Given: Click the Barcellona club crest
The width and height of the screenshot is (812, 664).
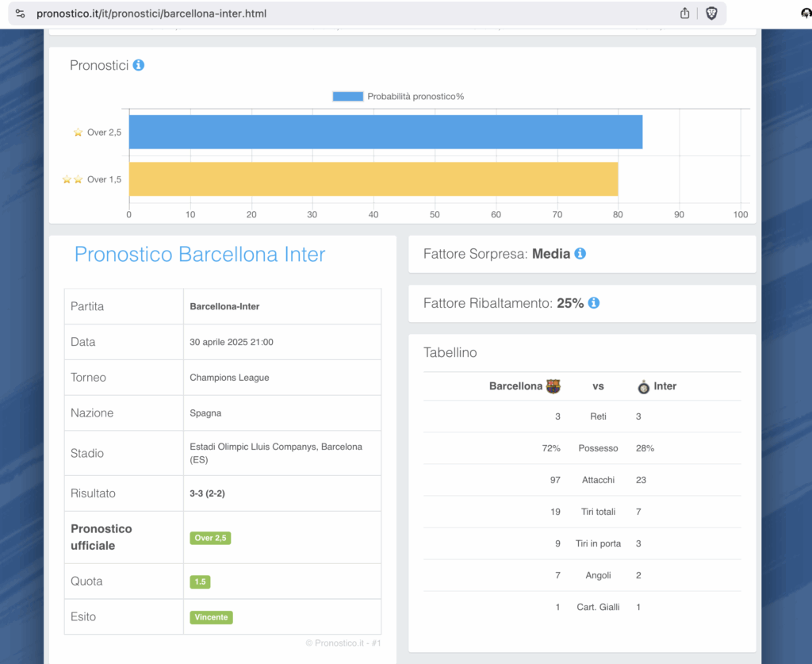Looking at the screenshot, I should point(553,386).
